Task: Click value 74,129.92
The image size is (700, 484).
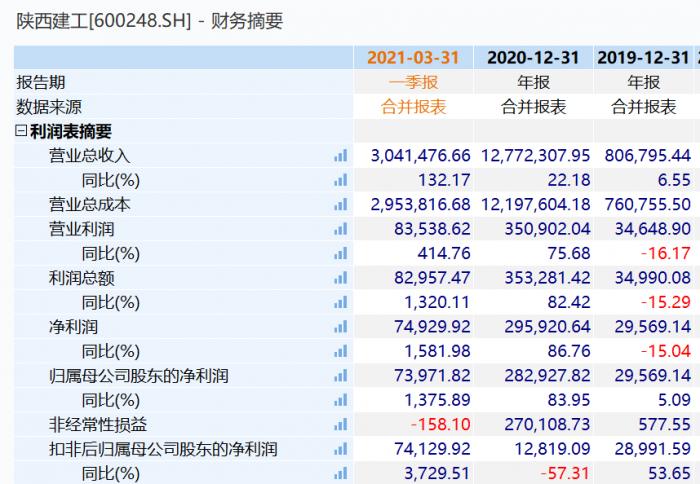Action: pyautogui.click(x=432, y=449)
